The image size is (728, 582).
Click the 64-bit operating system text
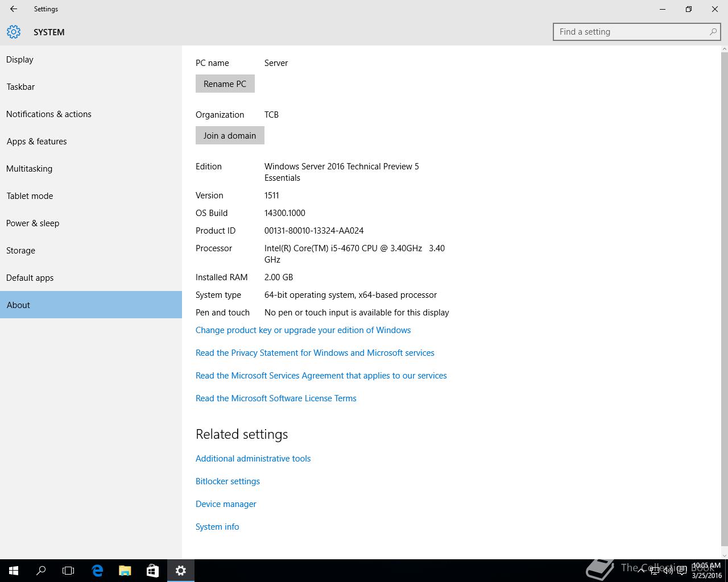coord(350,295)
